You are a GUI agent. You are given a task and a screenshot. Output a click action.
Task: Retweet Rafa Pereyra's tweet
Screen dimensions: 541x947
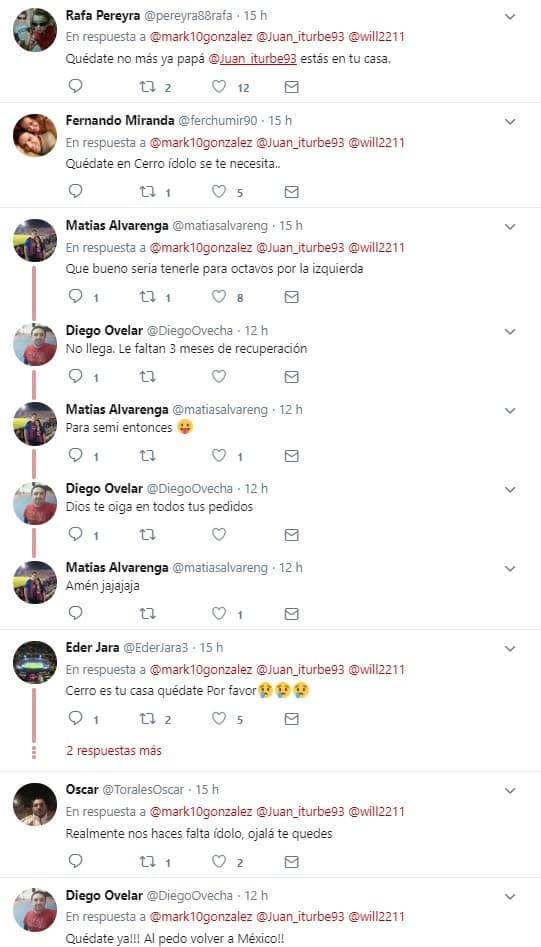coord(147,86)
